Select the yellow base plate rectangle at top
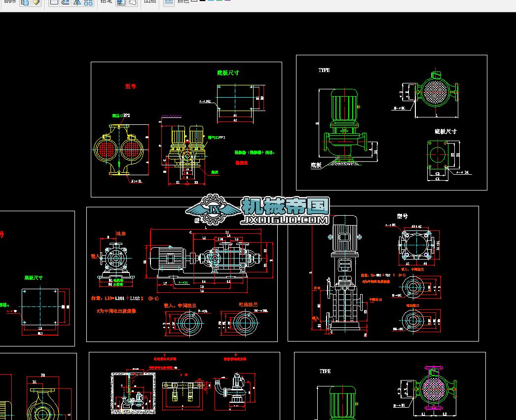 pos(235,98)
